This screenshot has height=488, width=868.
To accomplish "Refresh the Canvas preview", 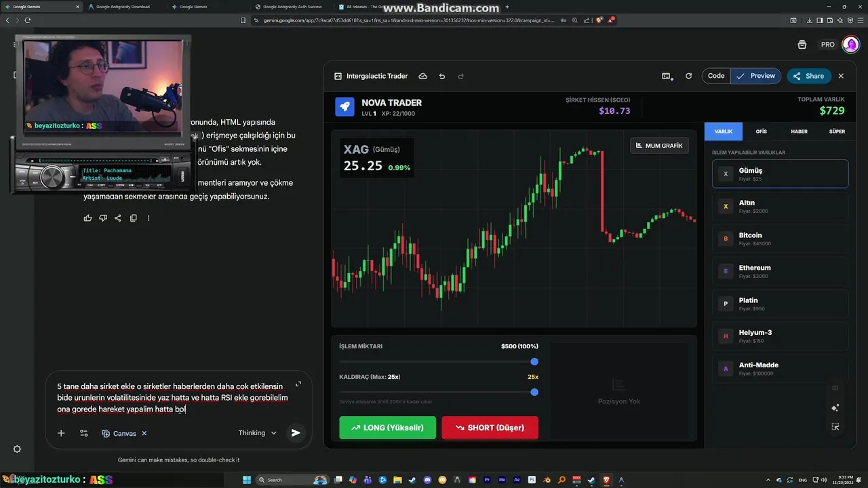I will (x=689, y=76).
